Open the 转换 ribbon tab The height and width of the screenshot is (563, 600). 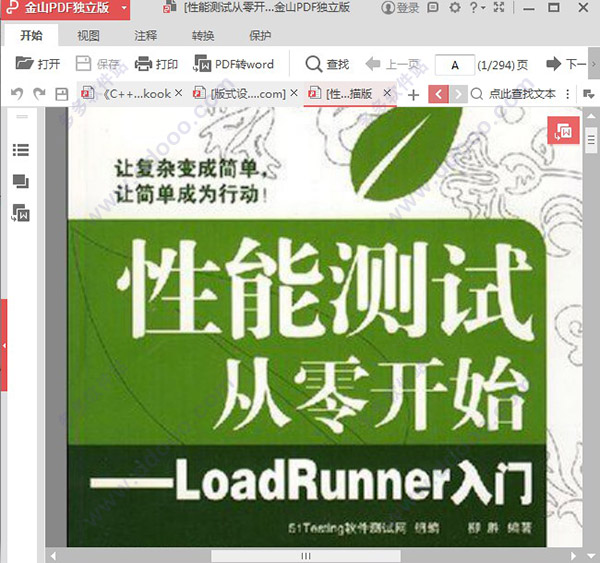[x=203, y=36]
